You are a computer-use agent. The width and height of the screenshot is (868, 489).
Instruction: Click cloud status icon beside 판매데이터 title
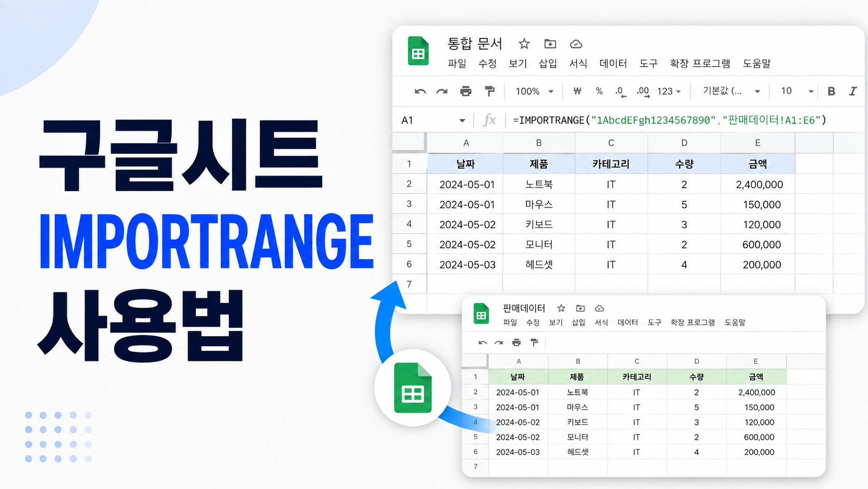pyautogui.click(x=599, y=308)
